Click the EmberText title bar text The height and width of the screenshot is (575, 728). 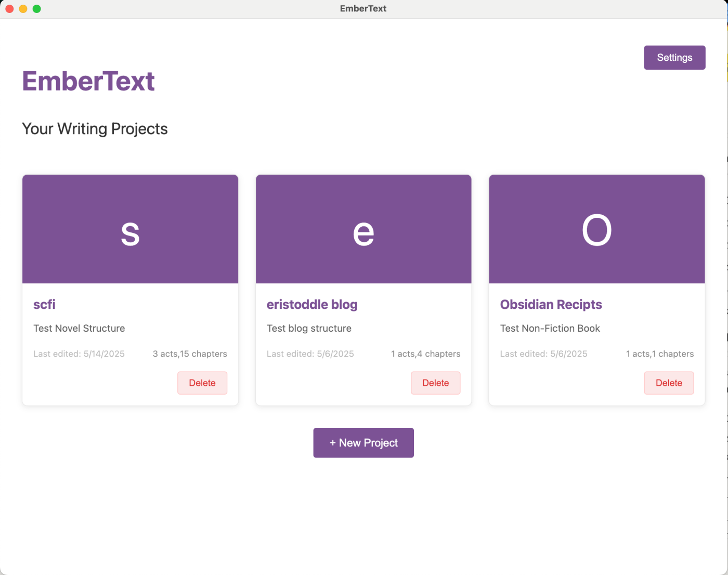[363, 8]
